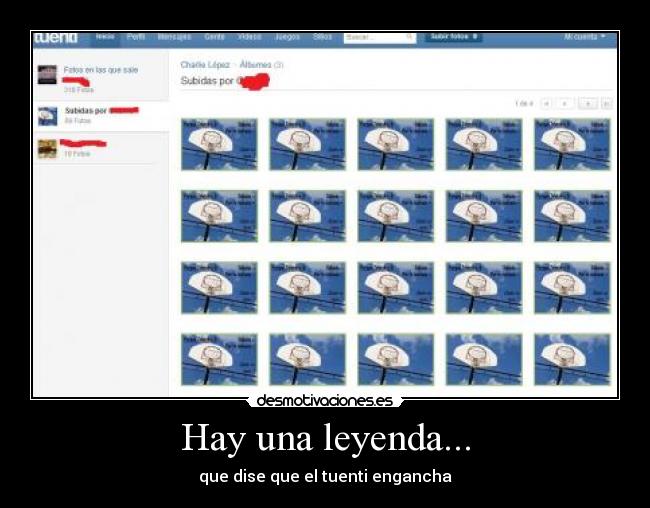Switch to the Gente tab
The width and height of the screenshot is (650, 508).
214,37
